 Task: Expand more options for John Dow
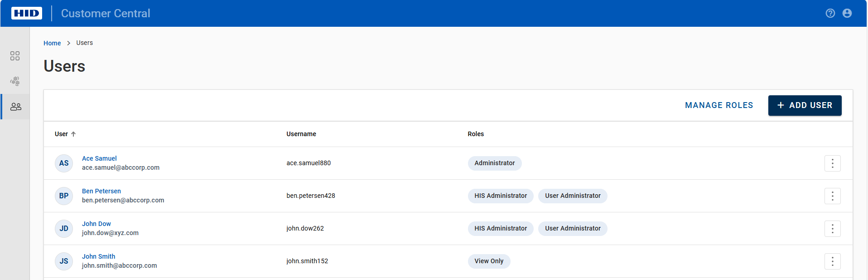(832, 229)
